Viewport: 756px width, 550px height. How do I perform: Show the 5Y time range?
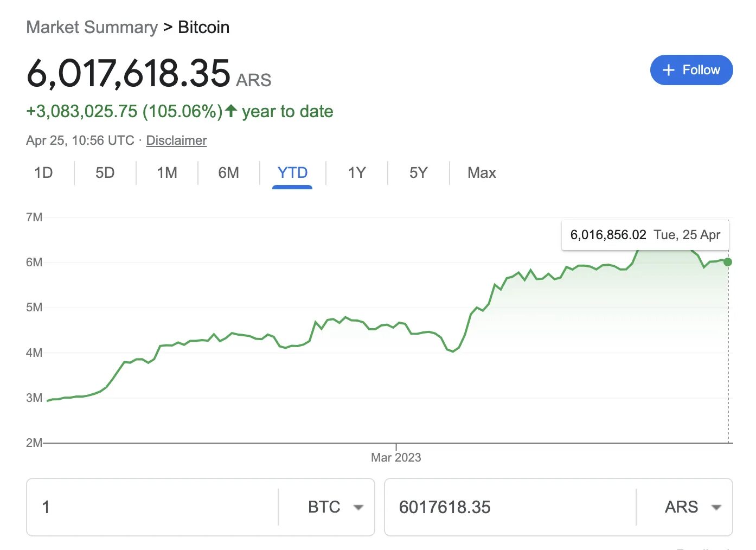418,173
